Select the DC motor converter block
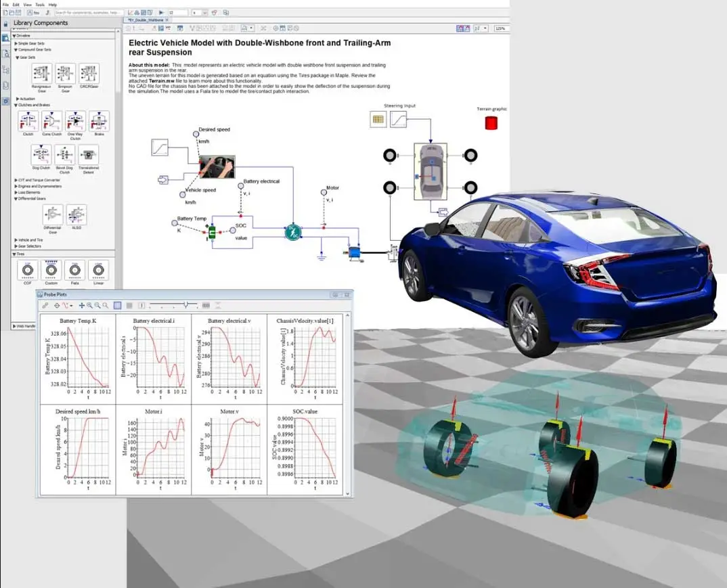The image size is (727, 588). [x=293, y=231]
